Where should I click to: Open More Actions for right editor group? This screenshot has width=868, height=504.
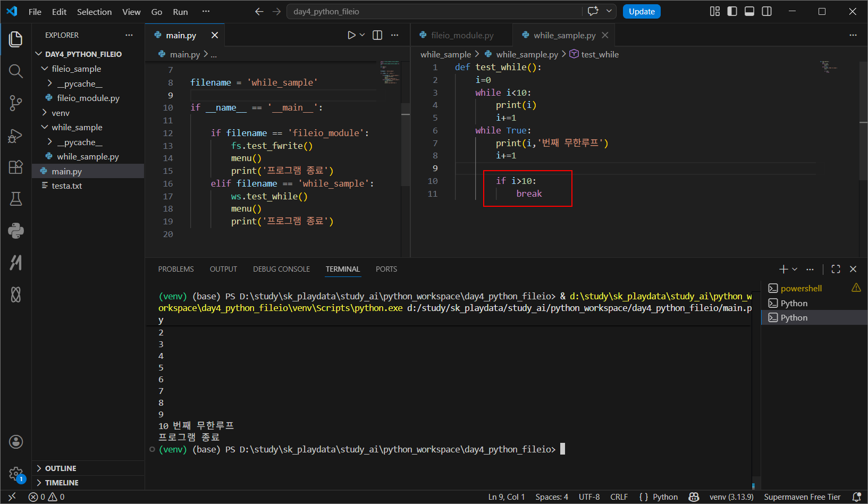click(x=853, y=35)
